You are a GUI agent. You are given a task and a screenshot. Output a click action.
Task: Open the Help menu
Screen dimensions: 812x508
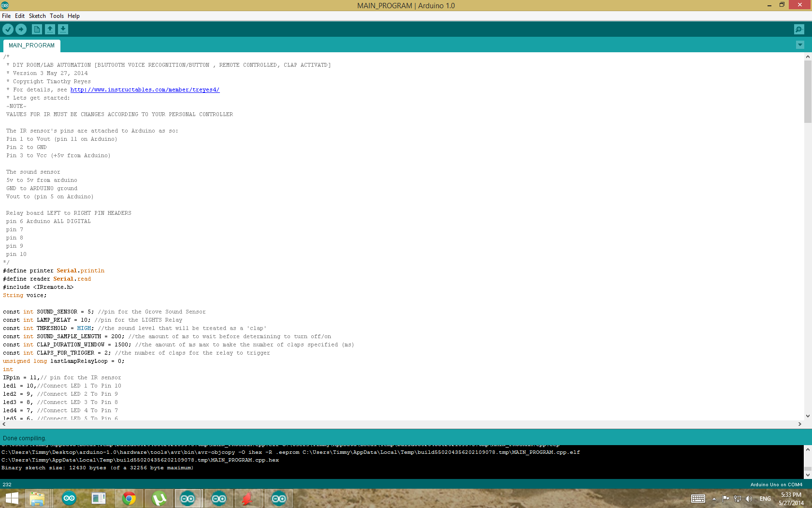73,16
